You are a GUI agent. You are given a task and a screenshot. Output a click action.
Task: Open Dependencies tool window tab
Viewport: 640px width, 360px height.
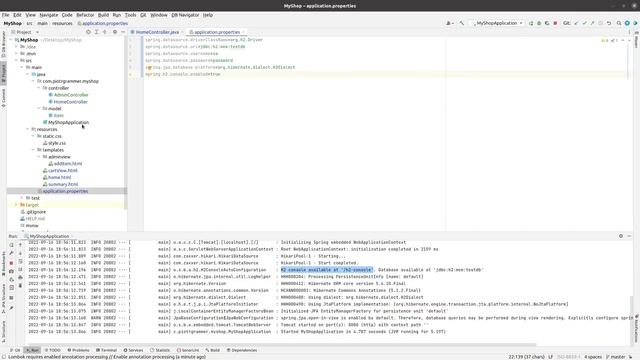pos(242,350)
